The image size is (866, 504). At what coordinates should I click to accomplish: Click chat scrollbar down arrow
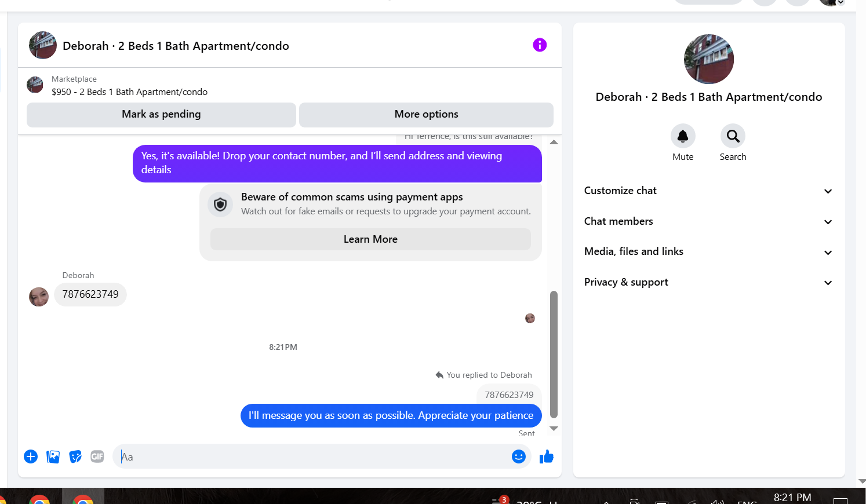554,429
